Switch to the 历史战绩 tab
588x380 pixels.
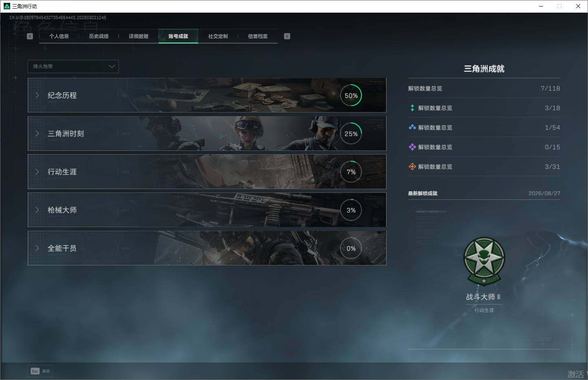tap(99, 36)
